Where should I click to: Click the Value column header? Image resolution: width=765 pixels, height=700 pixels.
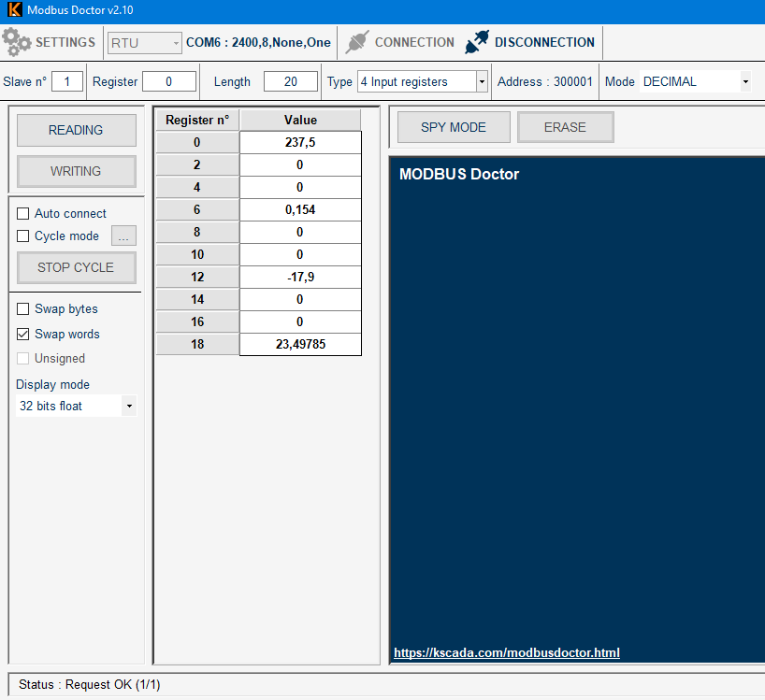point(300,121)
